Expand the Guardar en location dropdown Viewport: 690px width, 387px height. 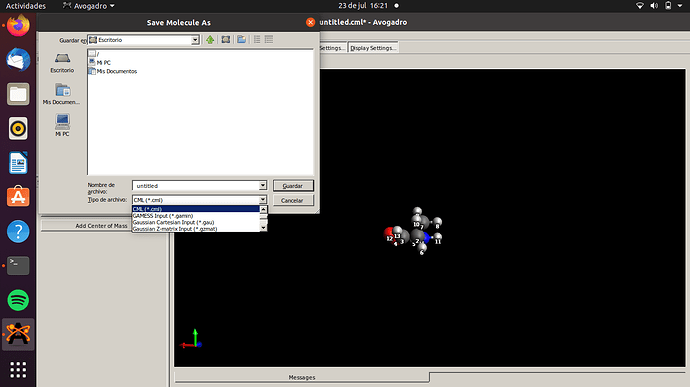(x=195, y=40)
